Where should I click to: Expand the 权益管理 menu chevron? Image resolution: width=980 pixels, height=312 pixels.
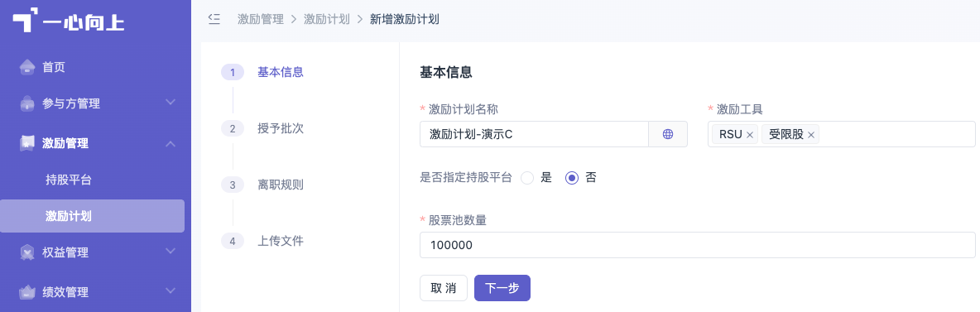pyautogui.click(x=171, y=252)
